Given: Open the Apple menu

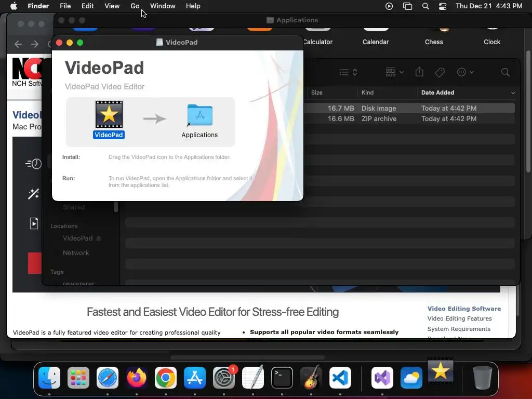Looking at the screenshot, I should click(14, 6).
